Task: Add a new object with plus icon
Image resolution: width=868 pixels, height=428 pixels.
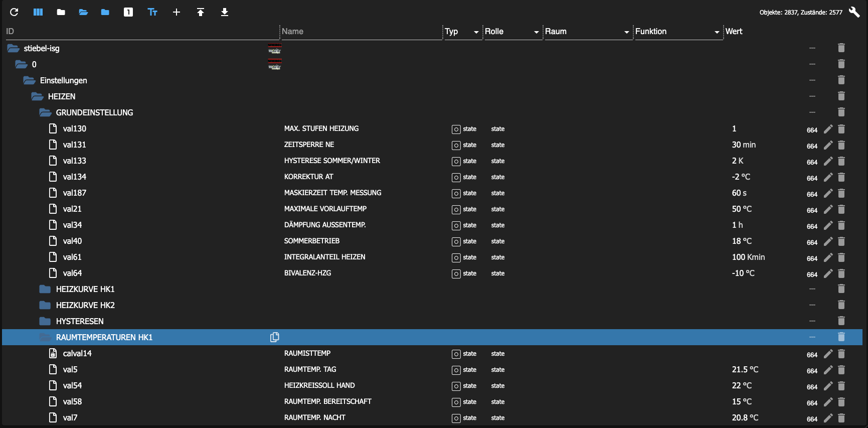Action: [x=177, y=12]
